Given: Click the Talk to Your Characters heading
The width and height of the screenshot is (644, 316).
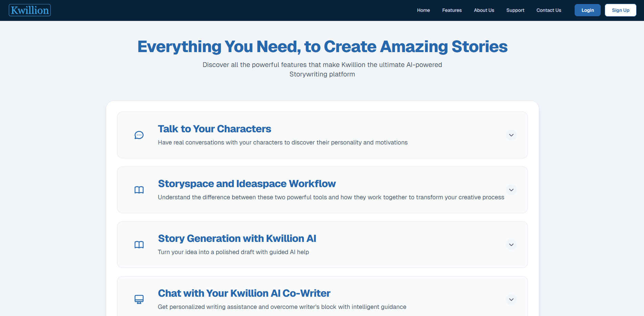Looking at the screenshot, I should click(215, 129).
